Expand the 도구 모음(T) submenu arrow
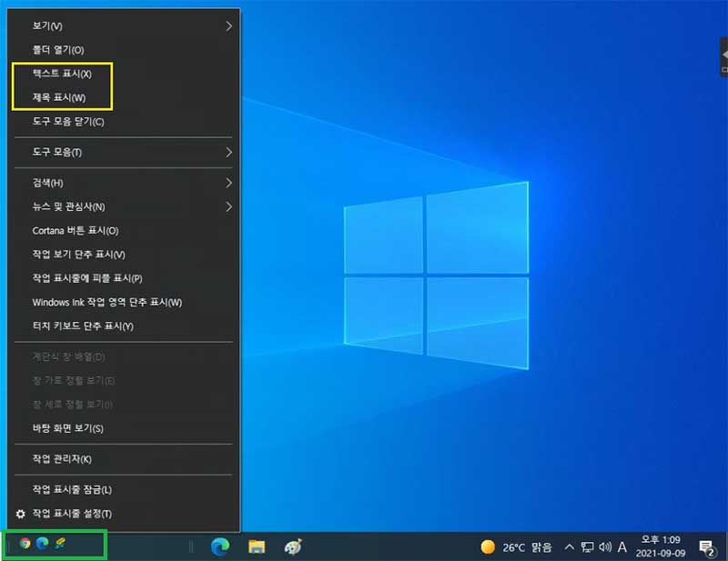The image size is (728, 561). [x=228, y=152]
